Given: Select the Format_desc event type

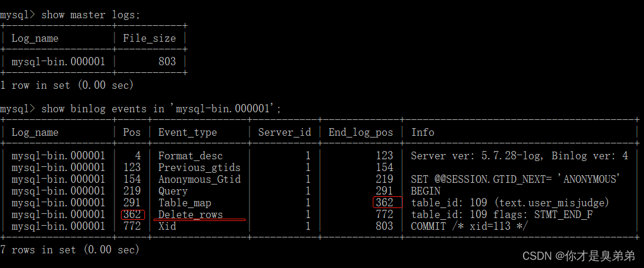Looking at the screenshot, I should pyautogui.click(x=191, y=156).
